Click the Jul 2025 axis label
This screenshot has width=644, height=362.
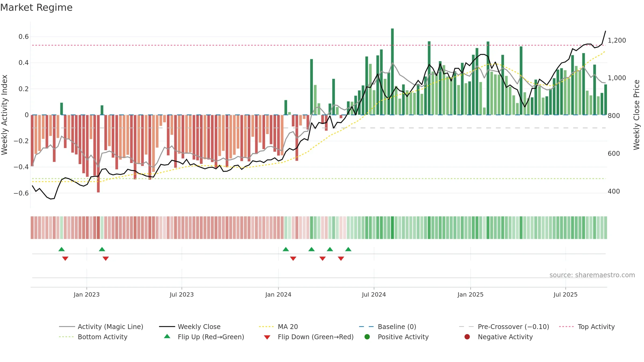tap(565, 294)
